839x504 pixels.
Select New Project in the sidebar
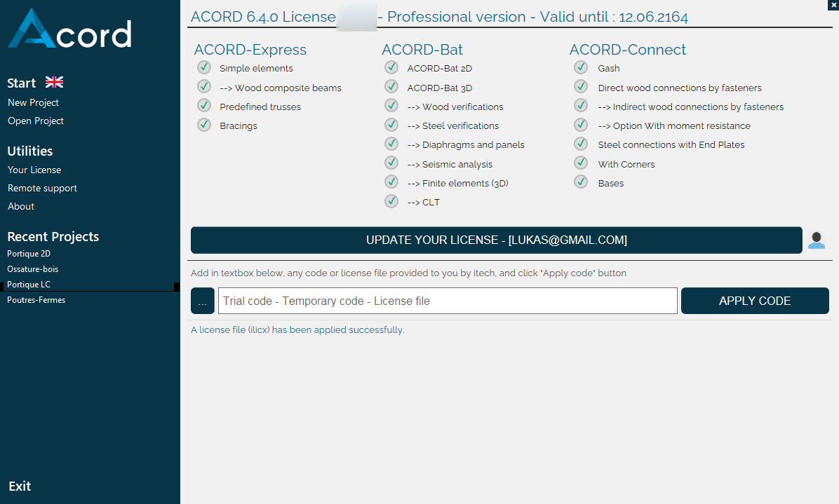33,102
